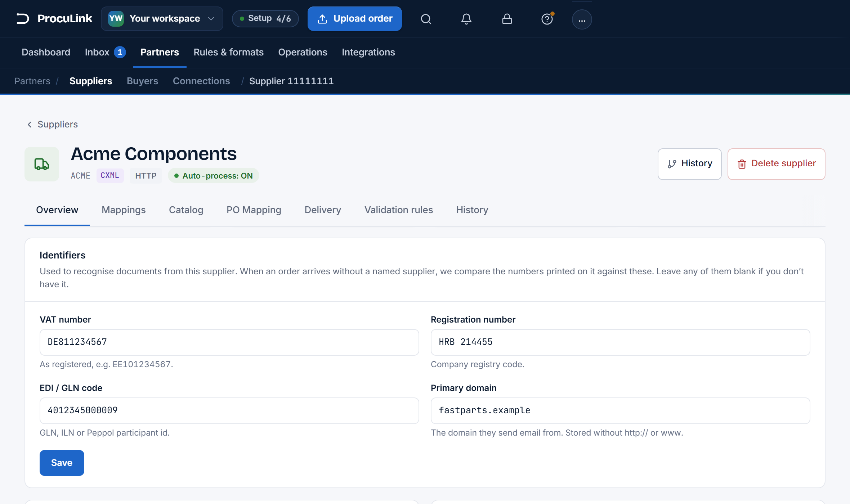Viewport: 850px width, 504px height.
Task: Click the ProcuLink logo icon
Action: (23, 19)
